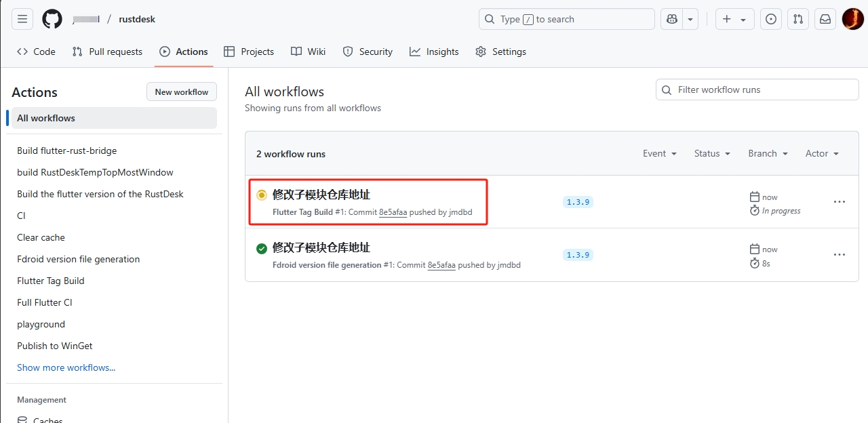Click the calendar icon on the Fdroid run
The image size is (868, 423).
click(754, 249)
